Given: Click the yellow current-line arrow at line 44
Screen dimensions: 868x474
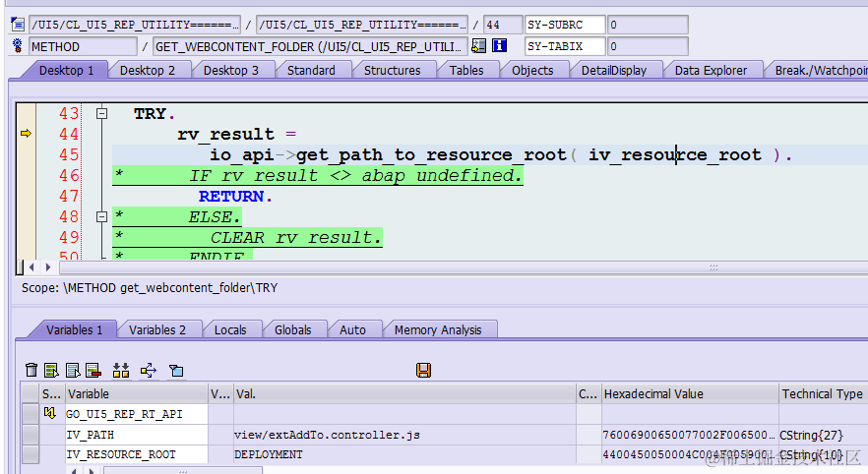Looking at the screenshot, I should tap(26, 134).
